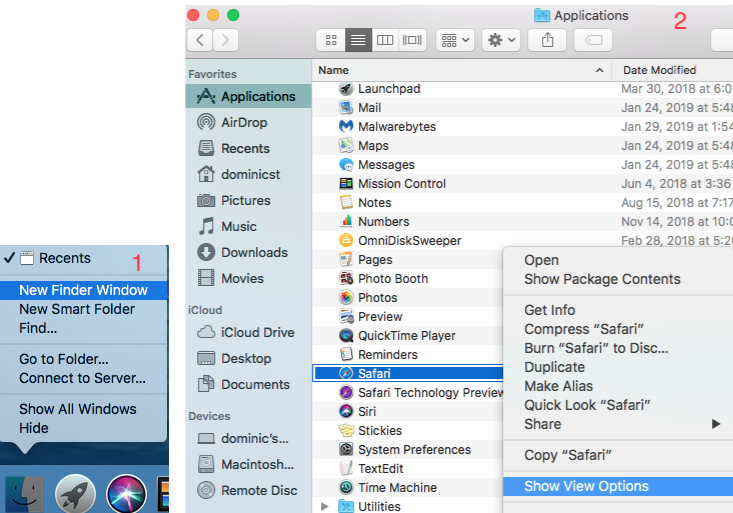Screen dimensions: 733x513
Task: Switch to column view in toolbar
Action: click(x=385, y=40)
